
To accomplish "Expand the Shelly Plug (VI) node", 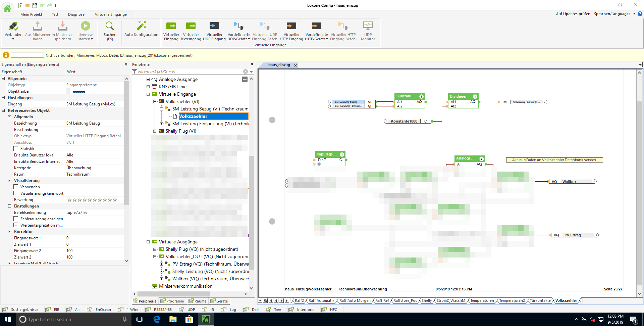I will pyautogui.click(x=155, y=131).
